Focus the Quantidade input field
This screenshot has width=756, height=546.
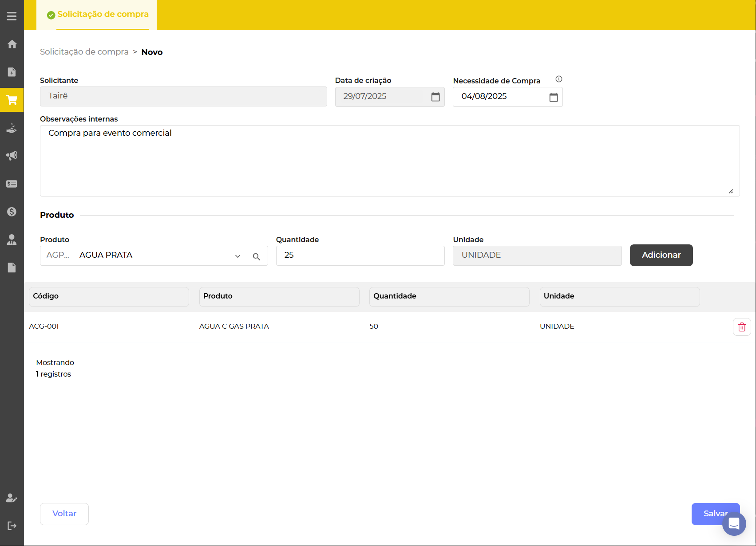tap(360, 255)
